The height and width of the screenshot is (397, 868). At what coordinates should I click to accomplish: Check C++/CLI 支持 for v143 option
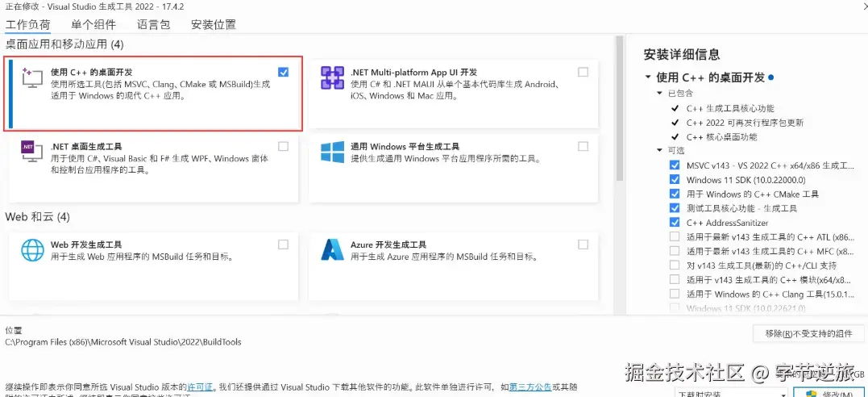coord(675,265)
